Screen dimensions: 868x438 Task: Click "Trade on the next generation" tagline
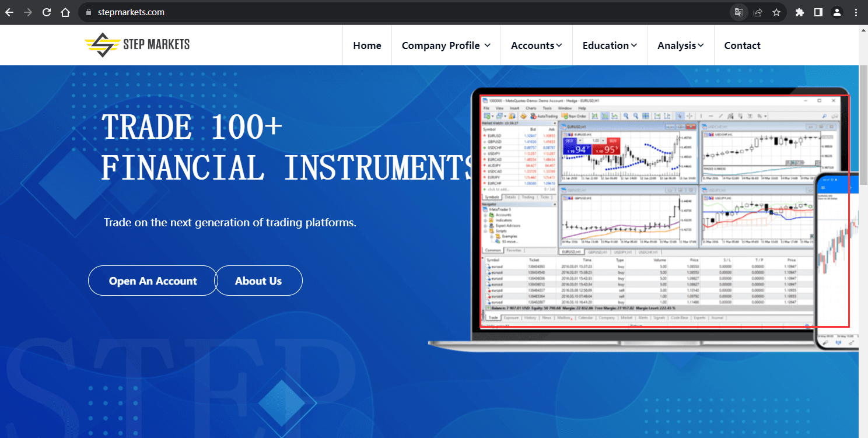point(230,222)
